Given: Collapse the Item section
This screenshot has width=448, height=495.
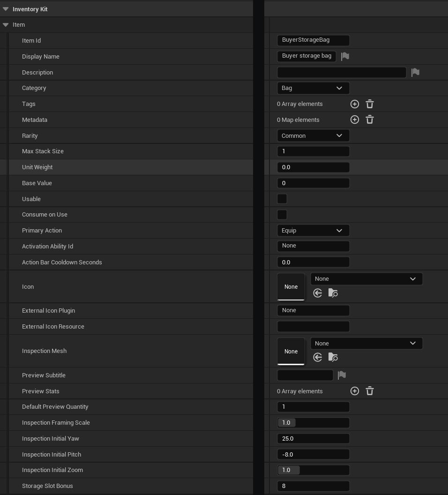Looking at the screenshot, I should click(6, 25).
